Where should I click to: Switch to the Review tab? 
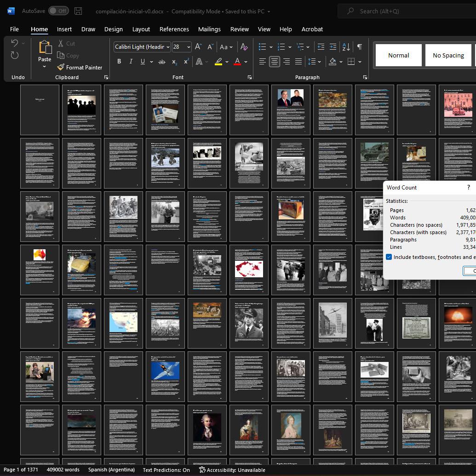[x=240, y=29]
